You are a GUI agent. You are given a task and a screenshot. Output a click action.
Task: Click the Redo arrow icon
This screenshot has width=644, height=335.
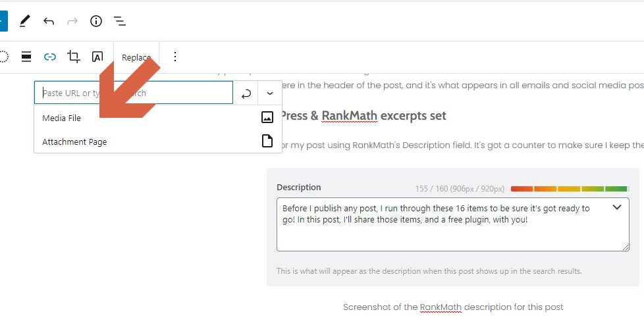(72, 21)
